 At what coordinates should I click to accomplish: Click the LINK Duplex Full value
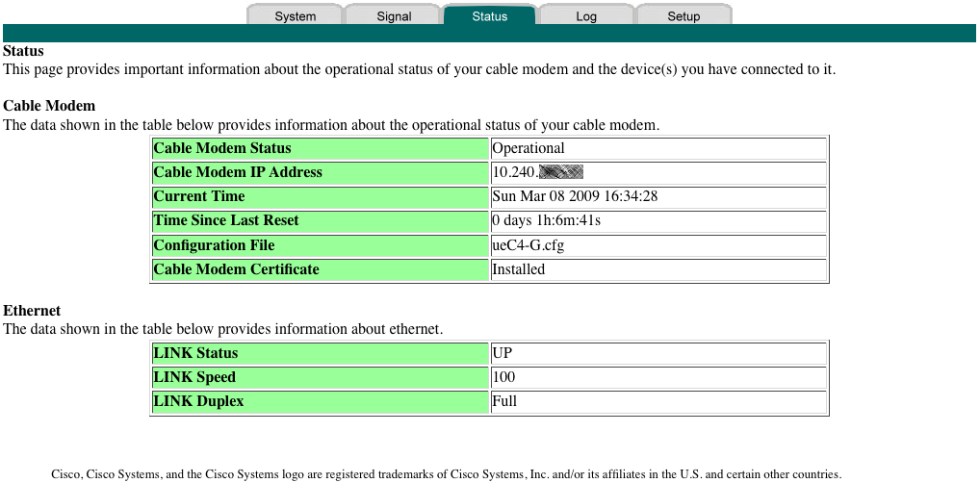504,401
